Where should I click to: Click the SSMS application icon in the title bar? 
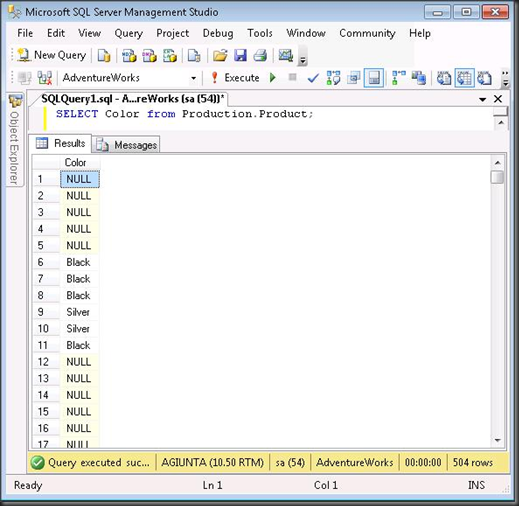point(15,12)
